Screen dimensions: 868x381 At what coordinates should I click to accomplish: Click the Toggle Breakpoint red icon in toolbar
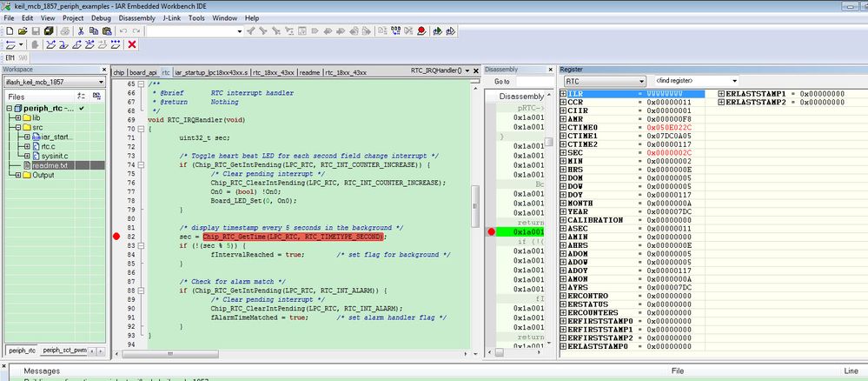coord(421,31)
